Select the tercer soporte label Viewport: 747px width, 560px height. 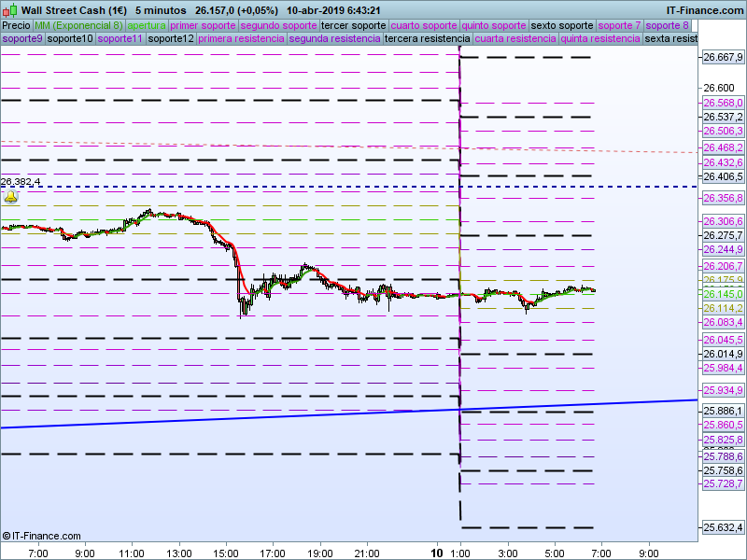(x=354, y=25)
